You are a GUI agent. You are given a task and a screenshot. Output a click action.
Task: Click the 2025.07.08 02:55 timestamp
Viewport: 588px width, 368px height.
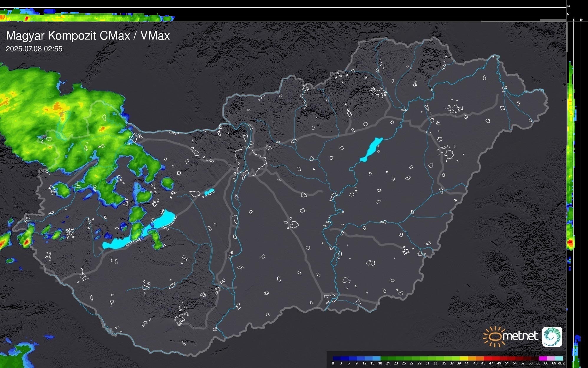[34, 49]
